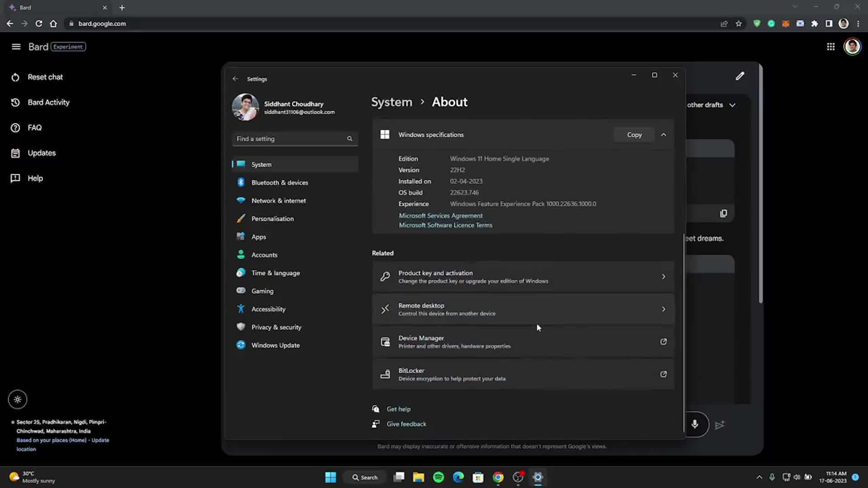
Task: Open Privacy & security settings
Action: [295, 327]
